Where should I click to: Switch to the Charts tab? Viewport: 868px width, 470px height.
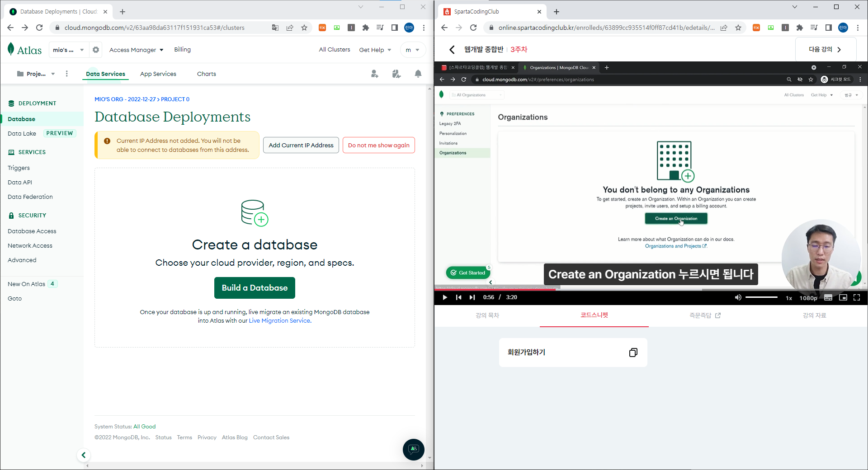pyautogui.click(x=207, y=74)
